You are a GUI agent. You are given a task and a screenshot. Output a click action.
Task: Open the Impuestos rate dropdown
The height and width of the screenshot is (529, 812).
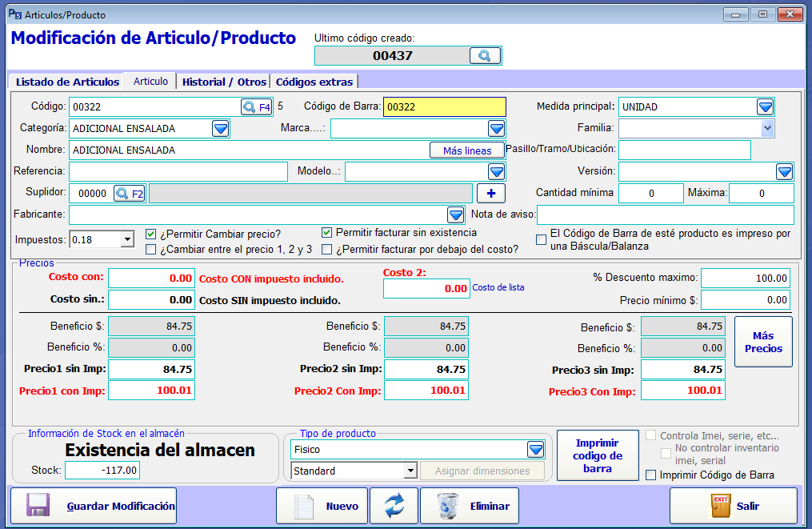127,239
